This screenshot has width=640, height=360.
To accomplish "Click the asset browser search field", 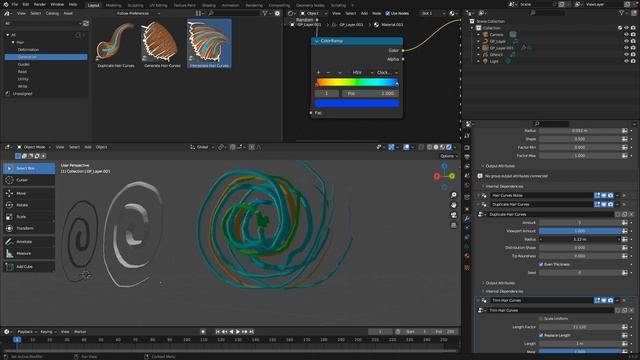I will [233, 13].
